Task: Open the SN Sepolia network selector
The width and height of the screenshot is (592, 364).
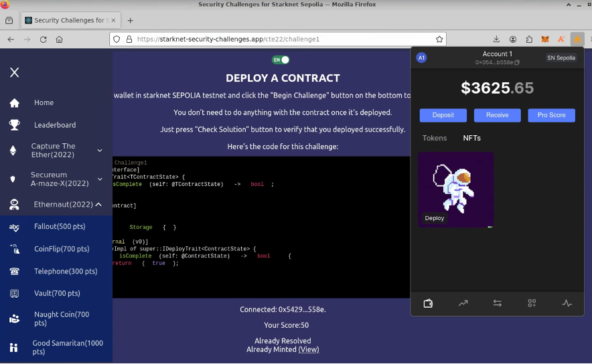Action: pyautogui.click(x=561, y=58)
